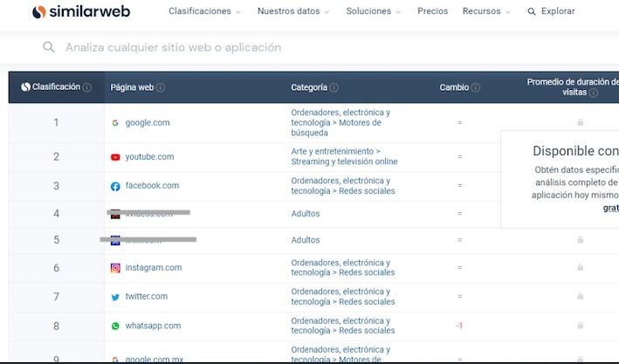
Task: Click the search magnifier icon beside Explorar
Action: tap(532, 11)
